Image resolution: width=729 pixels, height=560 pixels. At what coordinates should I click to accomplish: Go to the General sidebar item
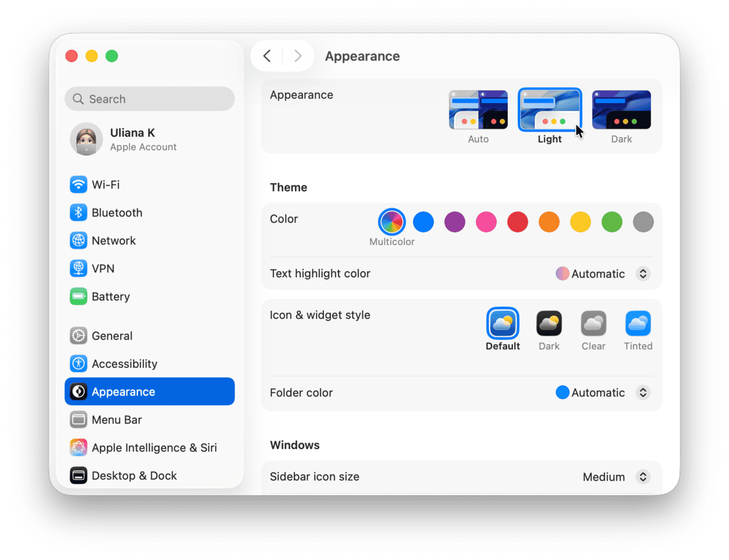coord(112,336)
